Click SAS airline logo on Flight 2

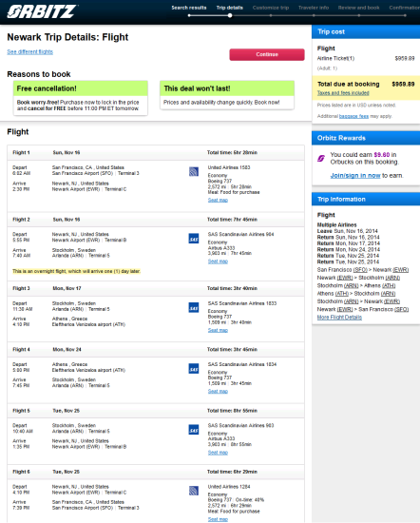point(194,239)
